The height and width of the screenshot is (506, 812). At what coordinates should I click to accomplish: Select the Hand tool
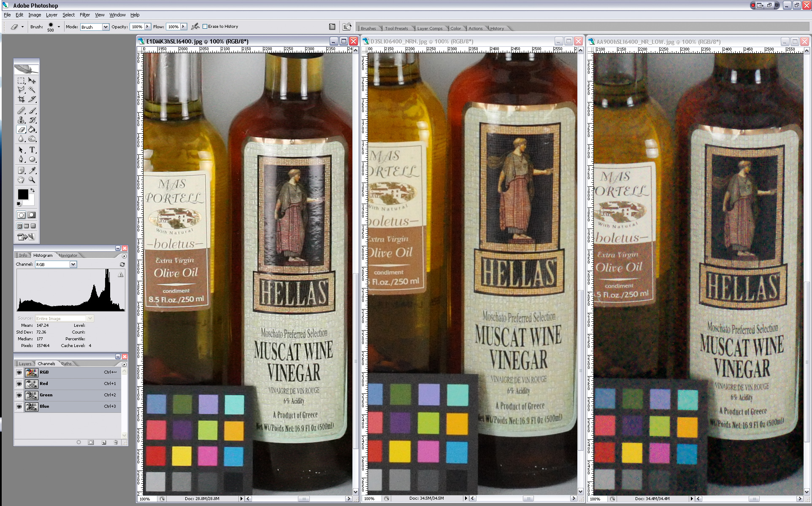click(x=21, y=180)
